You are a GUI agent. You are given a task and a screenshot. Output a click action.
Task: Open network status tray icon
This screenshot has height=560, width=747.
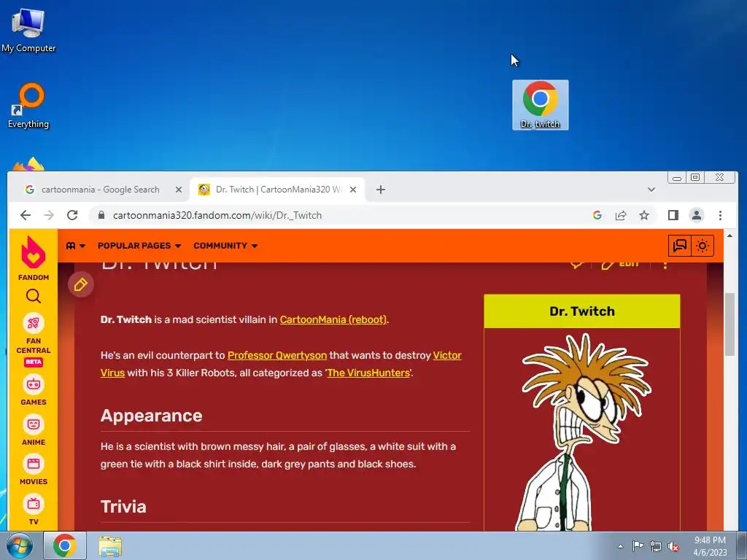click(x=656, y=547)
